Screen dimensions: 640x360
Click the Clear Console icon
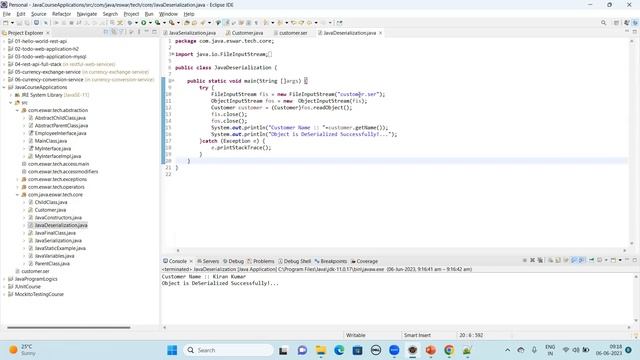click(550, 260)
